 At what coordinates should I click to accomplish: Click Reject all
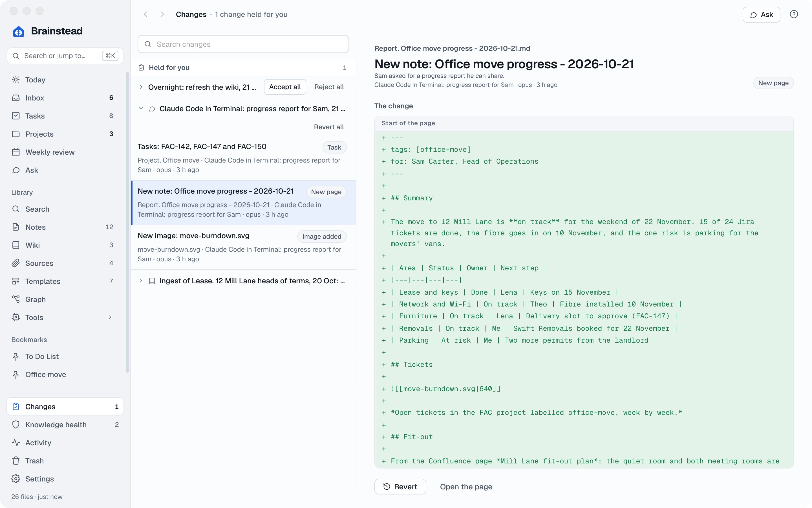pyautogui.click(x=329, y=87)
